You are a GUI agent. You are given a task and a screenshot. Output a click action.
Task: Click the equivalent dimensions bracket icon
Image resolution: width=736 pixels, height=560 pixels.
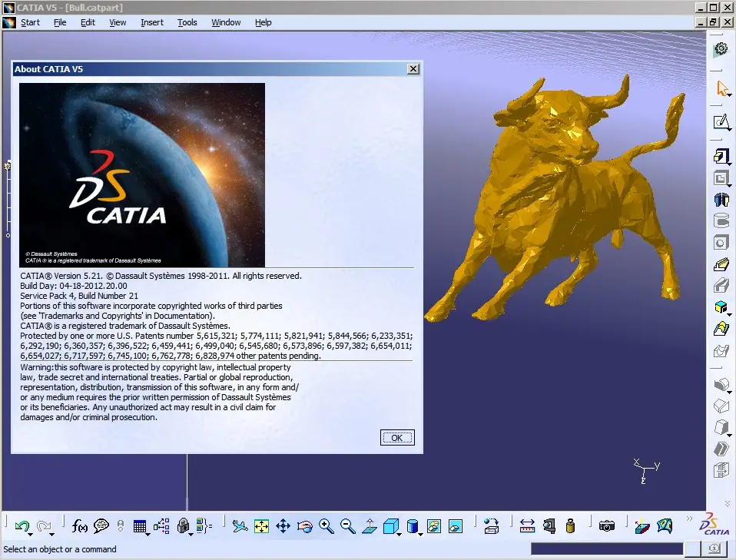click(x=204, y=526)
